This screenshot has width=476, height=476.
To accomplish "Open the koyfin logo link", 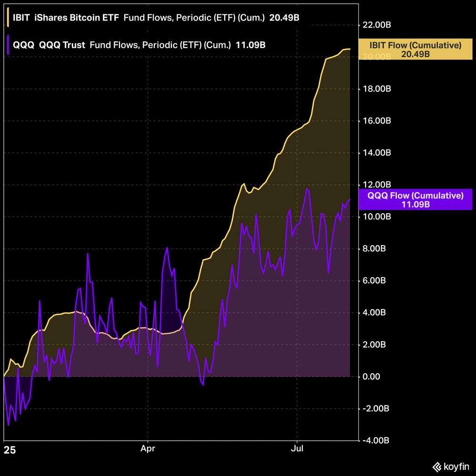I will coord(451,466).
